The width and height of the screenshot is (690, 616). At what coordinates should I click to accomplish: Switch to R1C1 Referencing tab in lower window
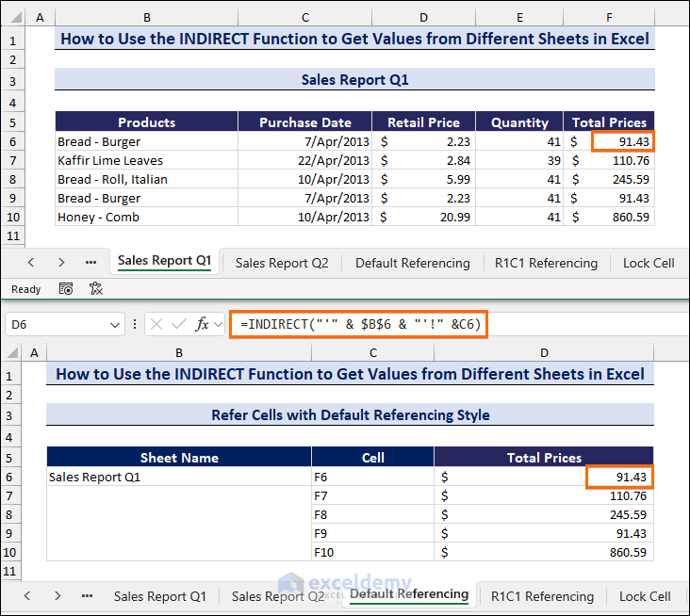tap(542, 596)
